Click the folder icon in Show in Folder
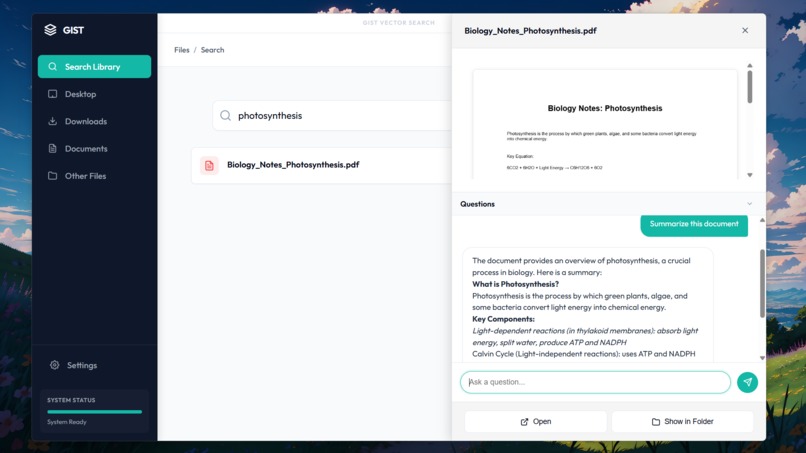Viewport: 806px width, 453px height. (655, 422)
